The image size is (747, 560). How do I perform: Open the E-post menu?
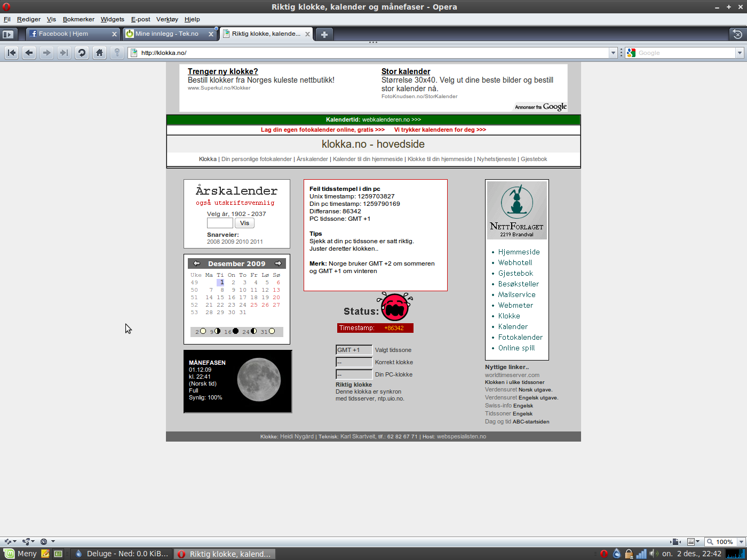point(141,19)
